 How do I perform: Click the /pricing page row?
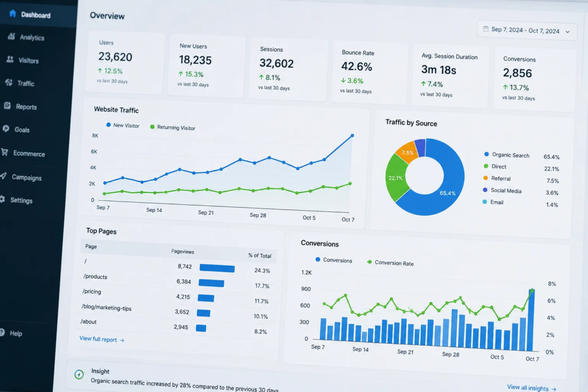click(176, 296)
